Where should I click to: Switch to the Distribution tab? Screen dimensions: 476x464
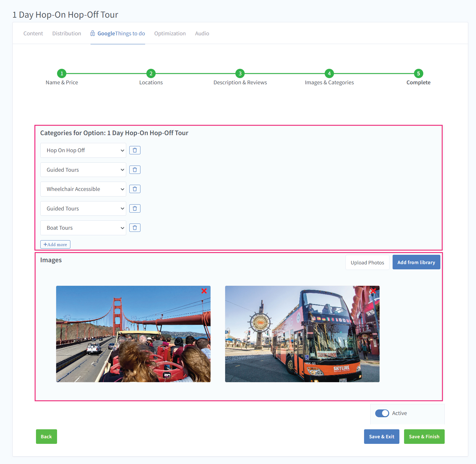coord(67,33)
